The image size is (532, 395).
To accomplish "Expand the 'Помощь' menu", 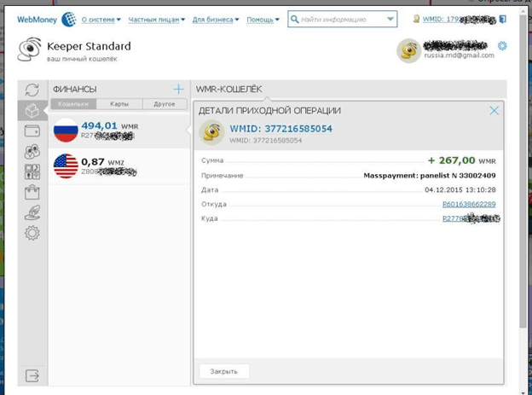I will pyautogui.click(x=263, y=20).
